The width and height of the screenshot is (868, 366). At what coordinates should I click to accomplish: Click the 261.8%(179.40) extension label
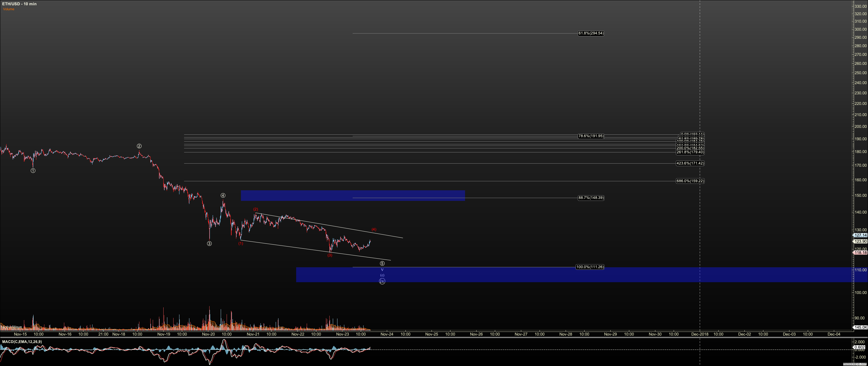(690, 152)
